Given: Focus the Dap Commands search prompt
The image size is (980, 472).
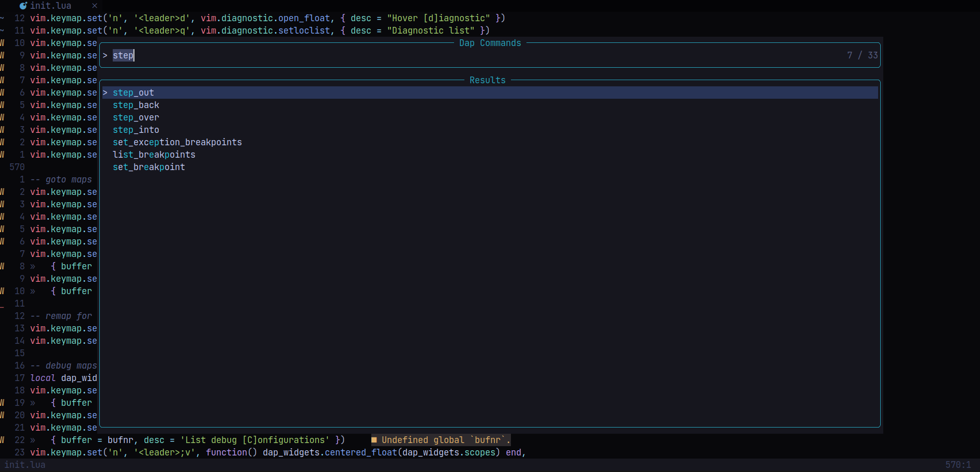Looking at the screenshot, I should [490, 55].
